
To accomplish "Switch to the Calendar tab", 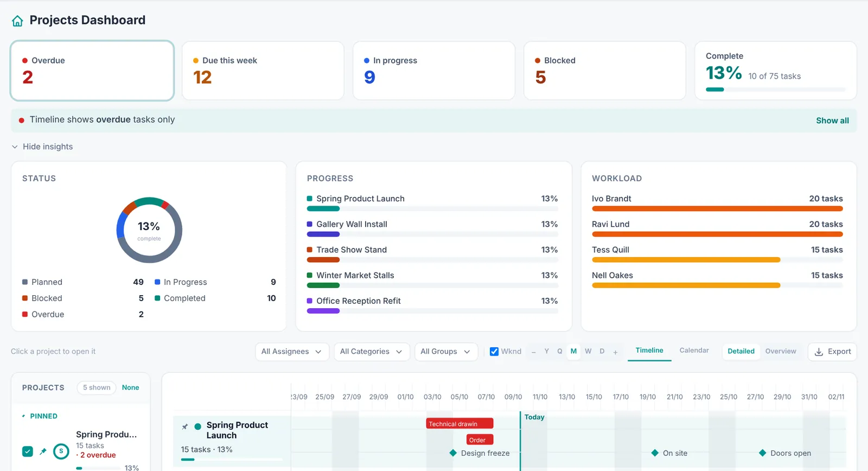I will tap(694, 351).
